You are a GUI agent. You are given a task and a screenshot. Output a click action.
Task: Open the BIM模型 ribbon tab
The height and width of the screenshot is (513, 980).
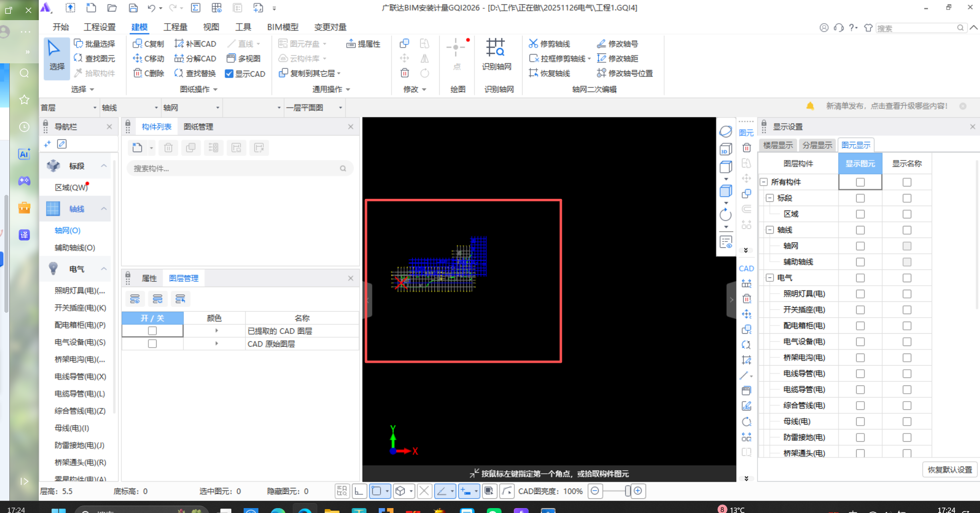(x=282, y=27)
